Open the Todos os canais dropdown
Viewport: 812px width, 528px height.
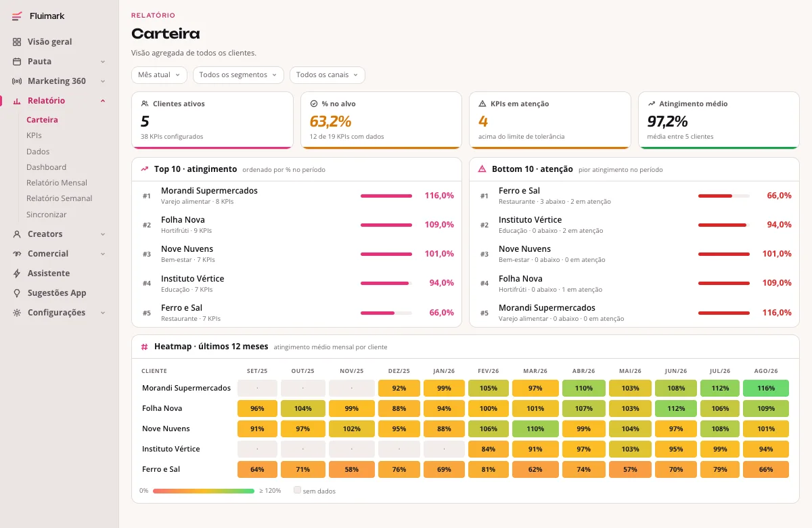pos(328,74)
